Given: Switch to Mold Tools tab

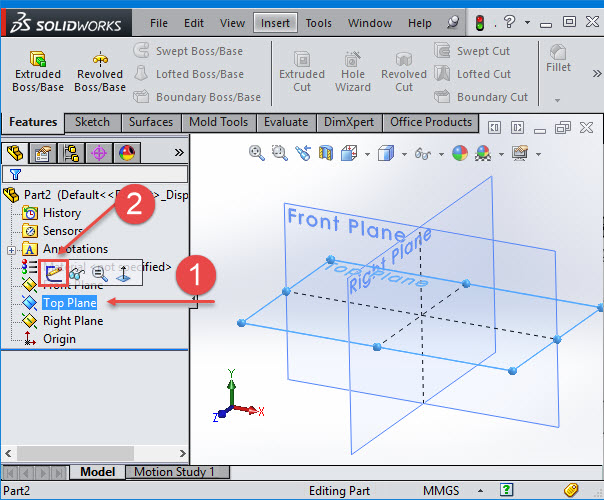Looking at the screenshot, I should pos(218,122).
